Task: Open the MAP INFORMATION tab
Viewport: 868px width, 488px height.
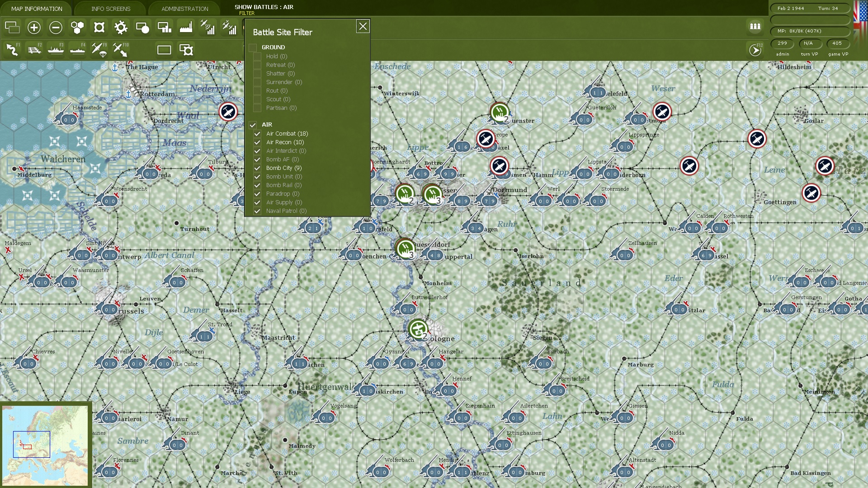Action: tap(37, 9)
